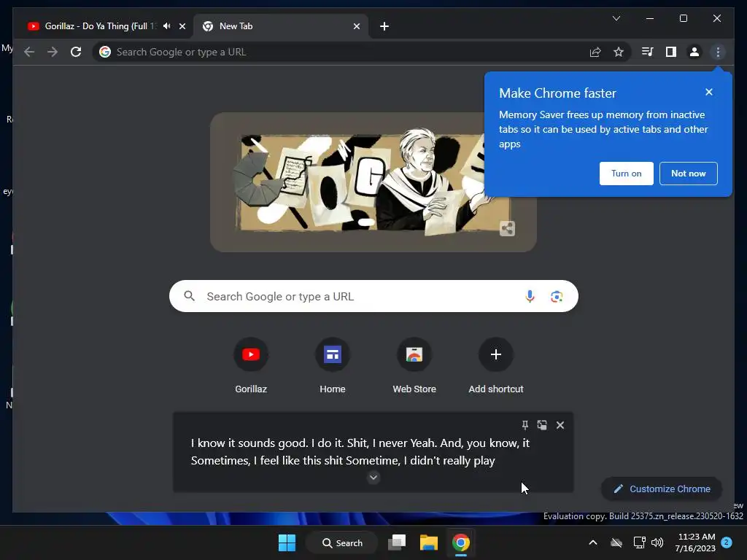Screen dimensions: 747x560
Task: Mute the Gorillaz tab audio indicator
Action: point(167,26)
